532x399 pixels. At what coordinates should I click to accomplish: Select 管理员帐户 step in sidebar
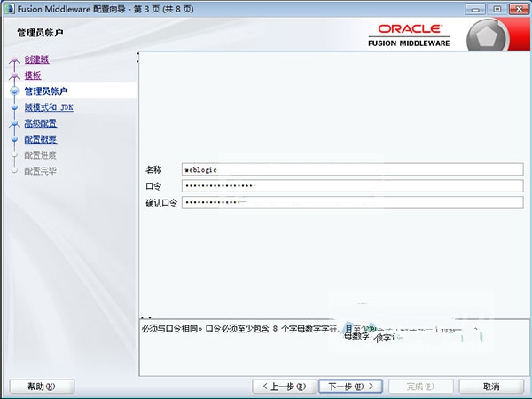coord(46,91)
